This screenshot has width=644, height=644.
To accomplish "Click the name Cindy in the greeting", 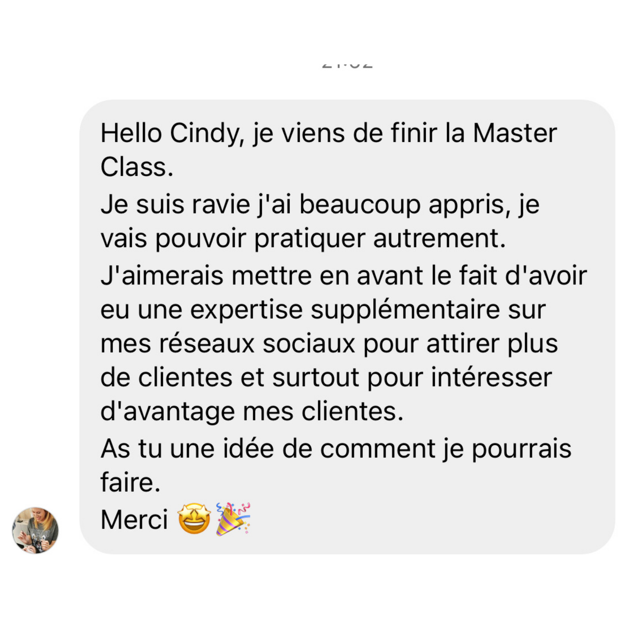I will click(205, 134).
